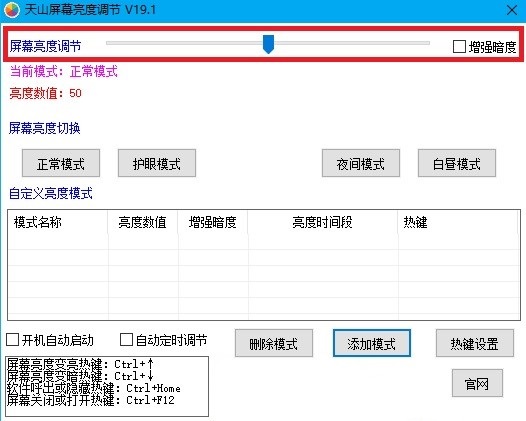This screenshot has width=526, height=421.
Task: Switch to 正常模式
Action: click(61, 163)
